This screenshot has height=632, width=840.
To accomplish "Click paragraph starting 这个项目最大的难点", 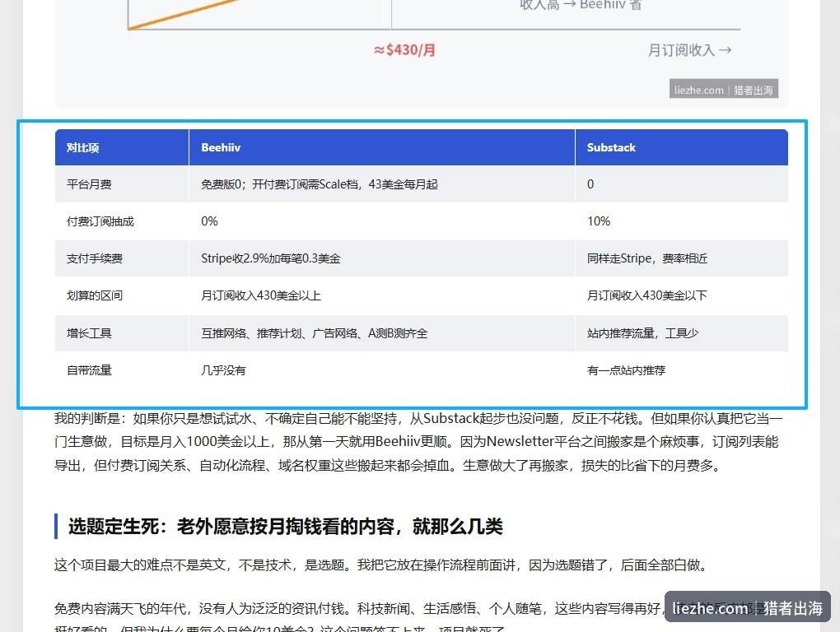I will coord(381,565).
